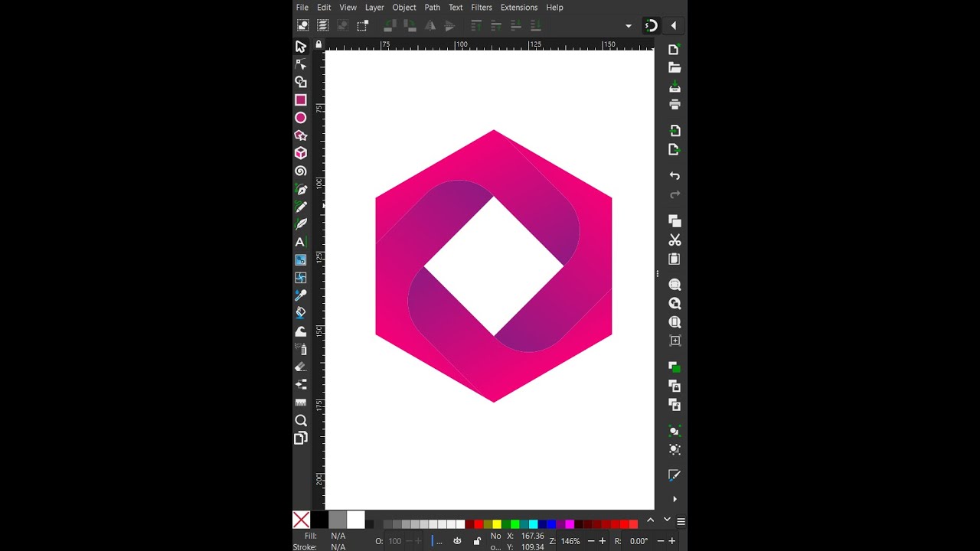This screenshot has width=980, height=551.
Task: Select the Connector tool
Action: click(301, 384)
